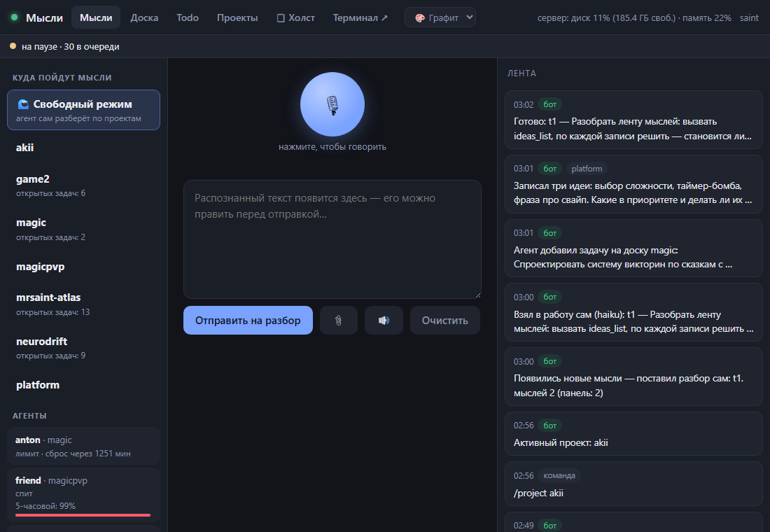Screen dimensions: 770x532
Task: Select the neurodrift project
Action: 83,348
